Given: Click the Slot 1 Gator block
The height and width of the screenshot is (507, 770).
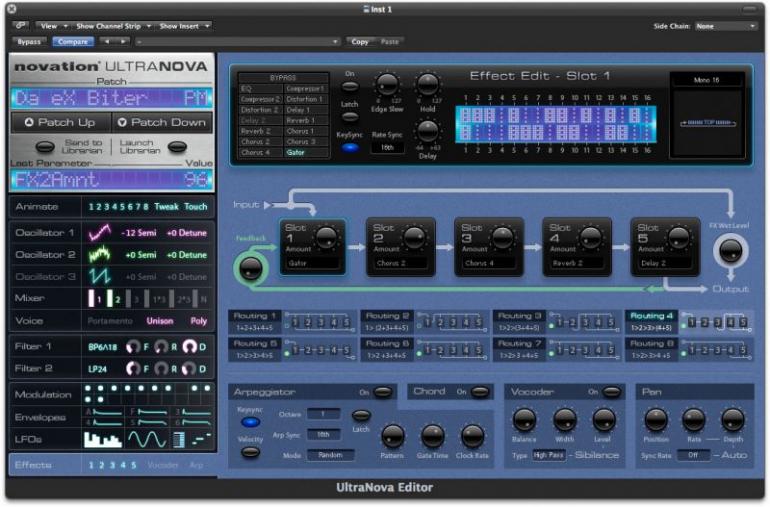Looking at the screenshot, I should pos(312,247).
